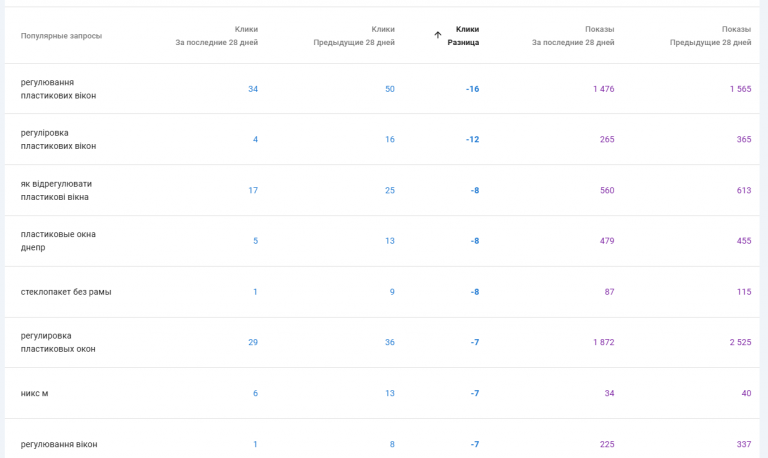Image resolution: width=768 pixels, height=458 pixels.
Task: Click the 2 525 previous impressions value
Action: pos(740,342)
